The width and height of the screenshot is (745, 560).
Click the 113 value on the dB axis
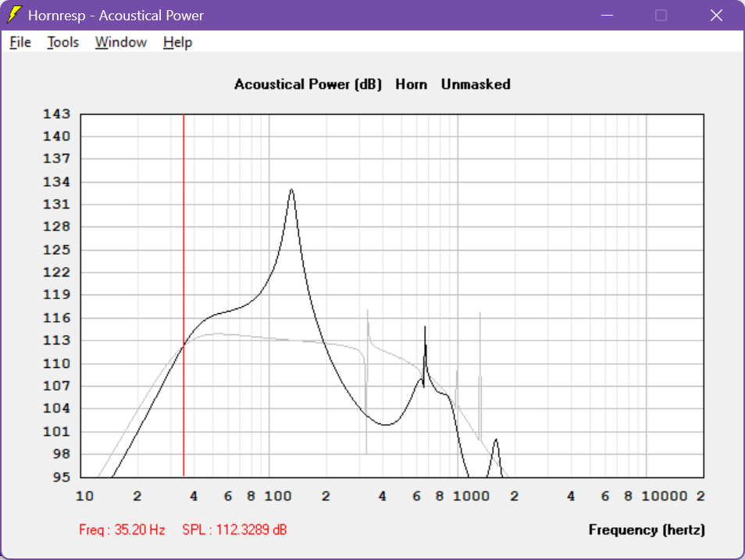pyautogui.click(x=56, y=341)
